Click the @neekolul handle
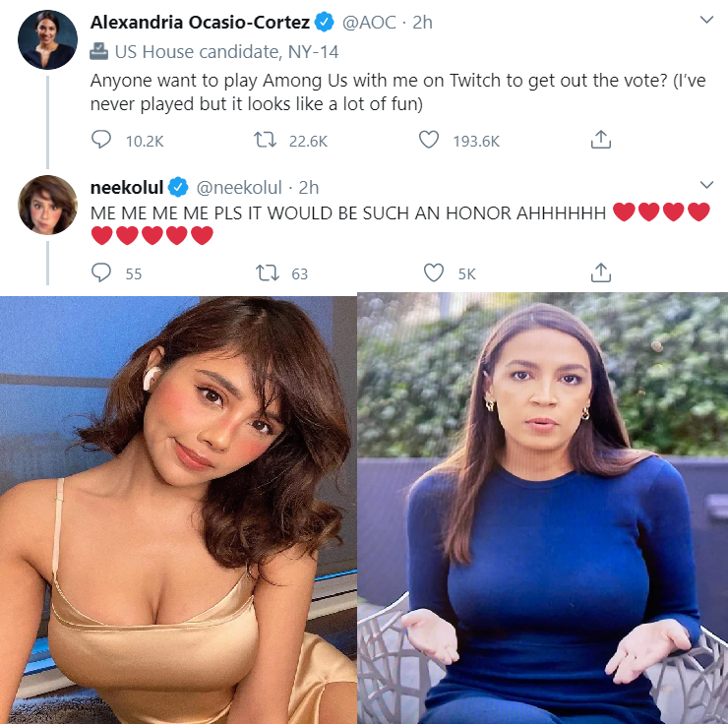The height and width of the screenshot is (724, 728). (239, 188)
